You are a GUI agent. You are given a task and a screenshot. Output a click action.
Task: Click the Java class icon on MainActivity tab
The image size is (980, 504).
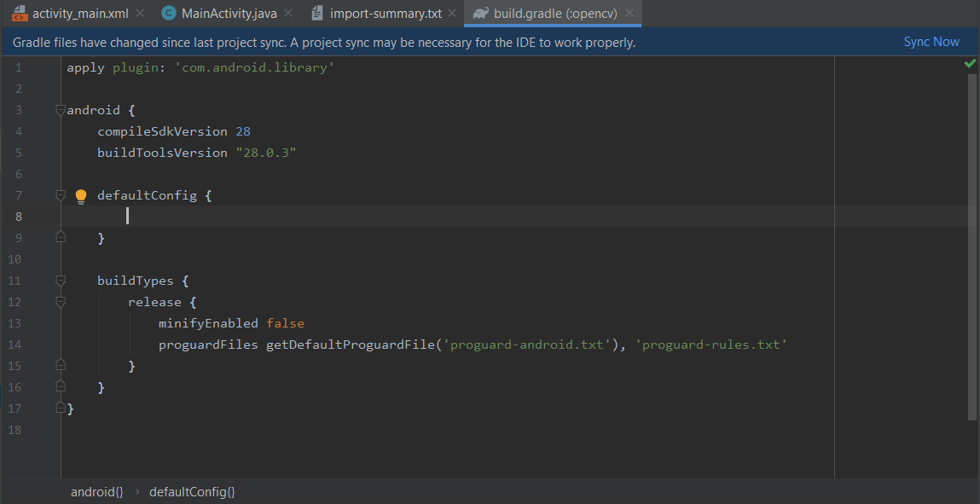click(x=168, y=13)
